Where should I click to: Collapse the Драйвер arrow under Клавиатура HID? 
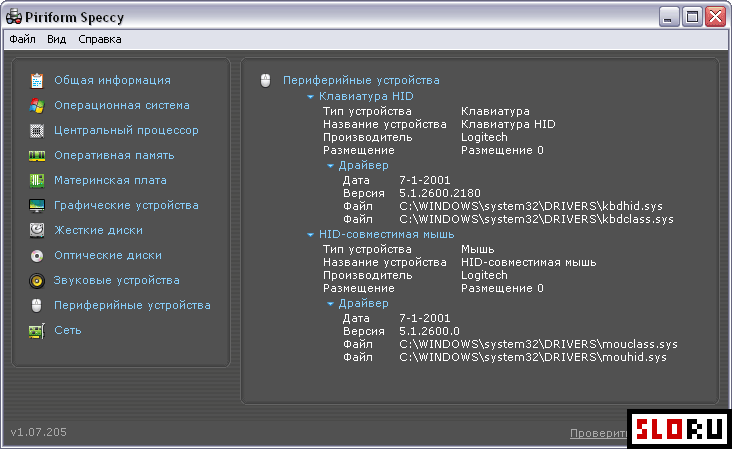330,166
